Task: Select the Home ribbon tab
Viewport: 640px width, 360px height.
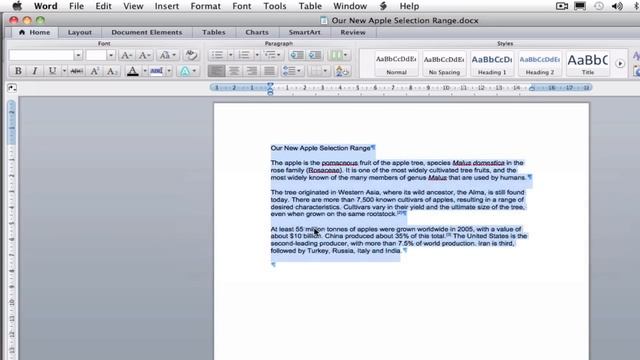Action: click(34, 32)
